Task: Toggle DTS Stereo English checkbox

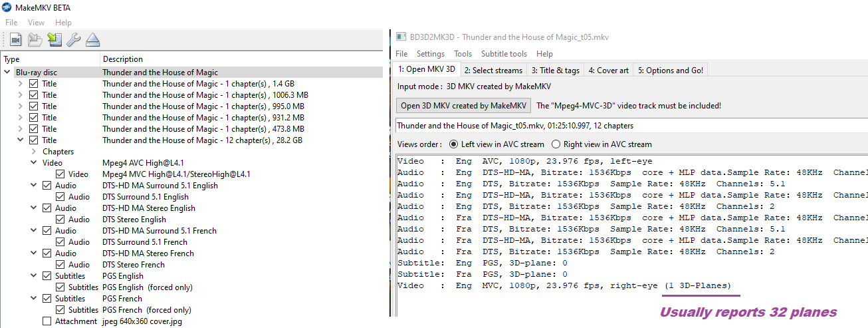Action: point(60,220)
